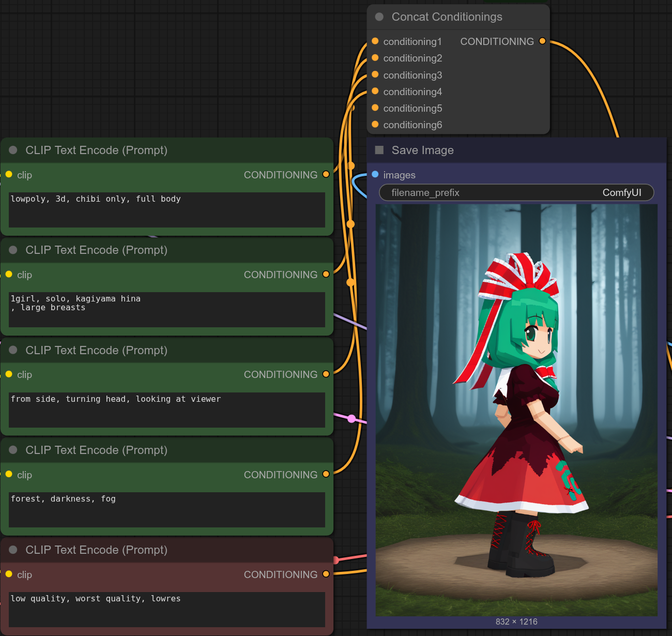Select the title of the forest CLIP node
Image resolution: width=672 pixels, height=636 pixels.
(97, 450)
